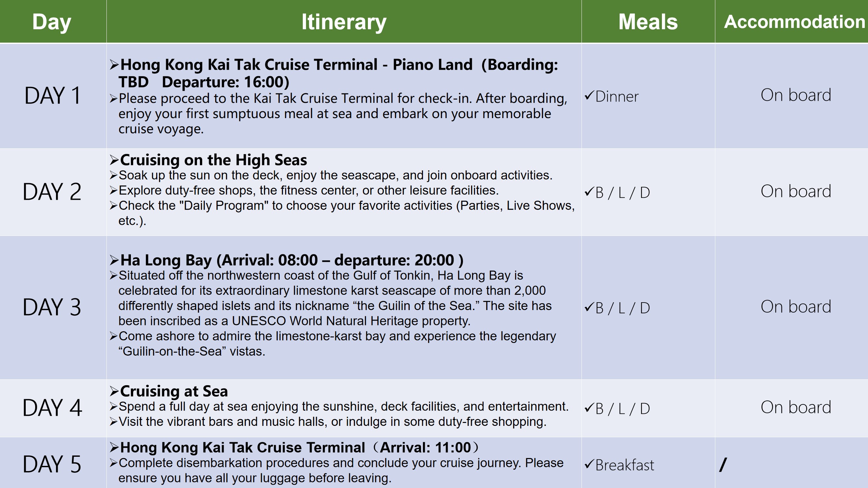The width and height of the screenshot is (868, 488).
Task: Select the Accommodation column header
Action: [794, 22]
